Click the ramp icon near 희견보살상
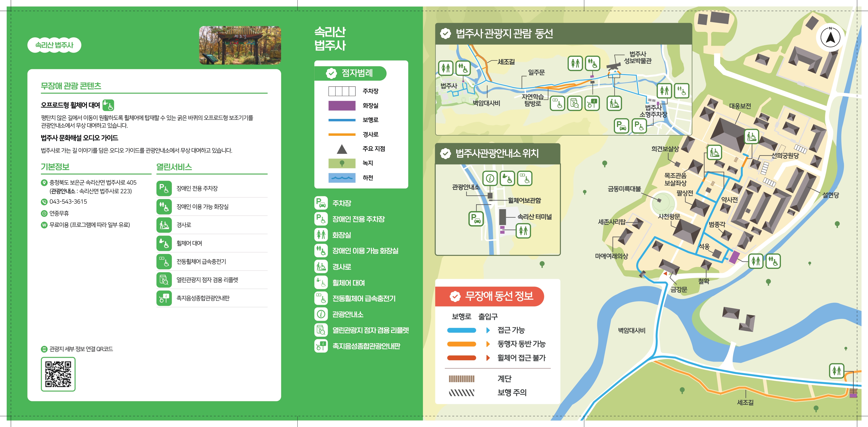 pos(714,153)
